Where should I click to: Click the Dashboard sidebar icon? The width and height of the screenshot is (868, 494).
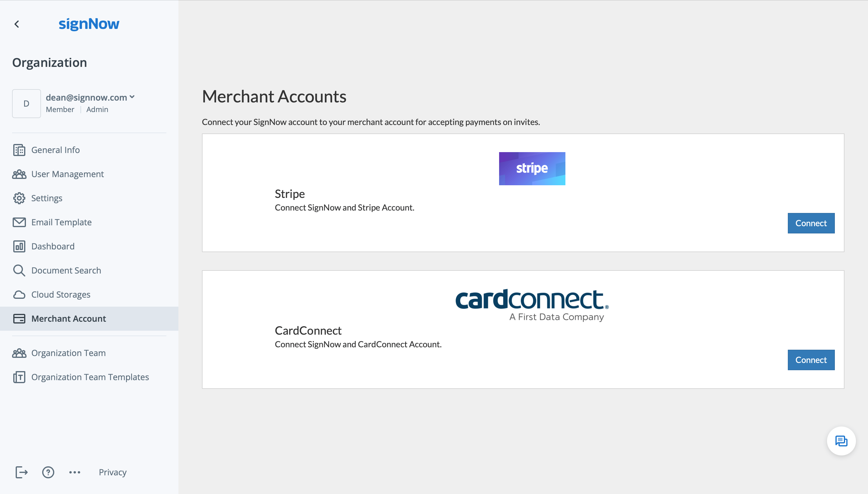(x=19, y=246)
